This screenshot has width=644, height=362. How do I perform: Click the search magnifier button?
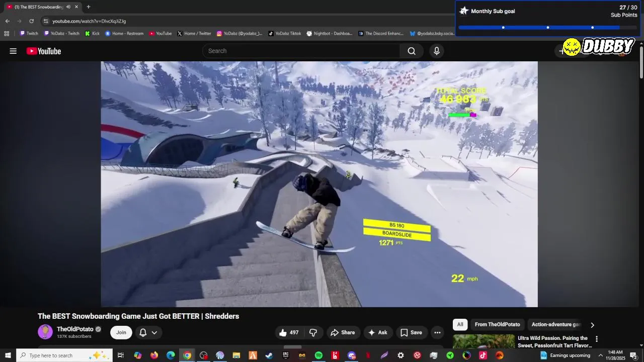click(412, 51)
